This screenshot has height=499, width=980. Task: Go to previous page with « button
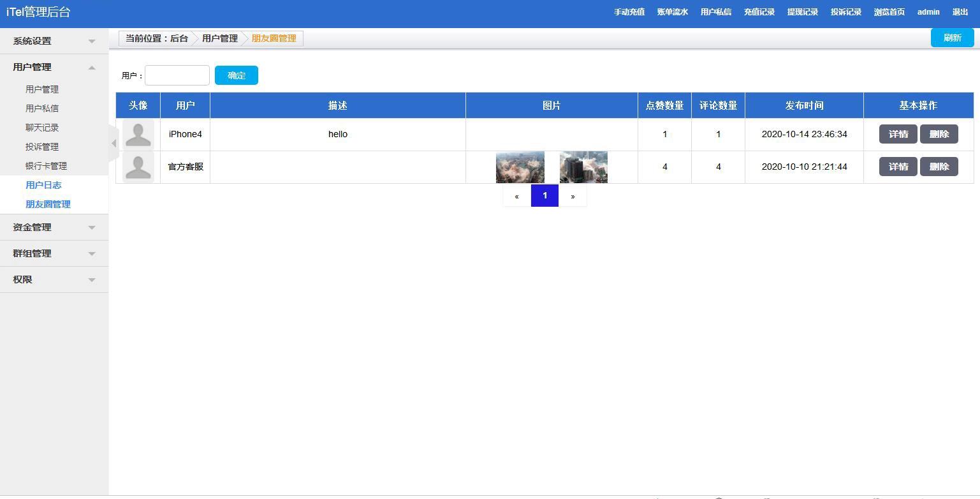(x=516, y=196)
